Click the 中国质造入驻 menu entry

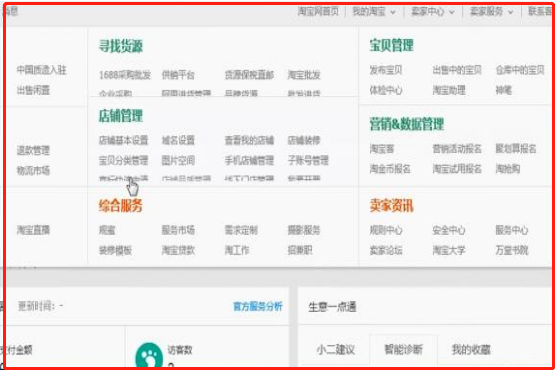pos(41,70)
